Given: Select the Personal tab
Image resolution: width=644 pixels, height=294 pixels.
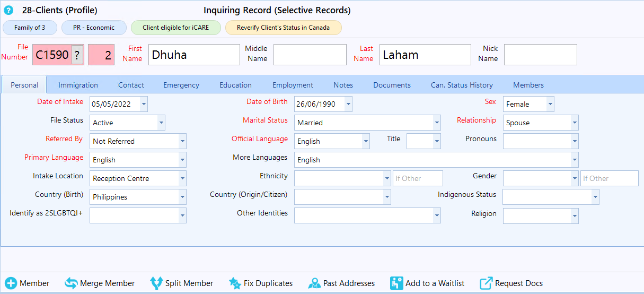Looking at the screenshot, I should pos(24,85).
